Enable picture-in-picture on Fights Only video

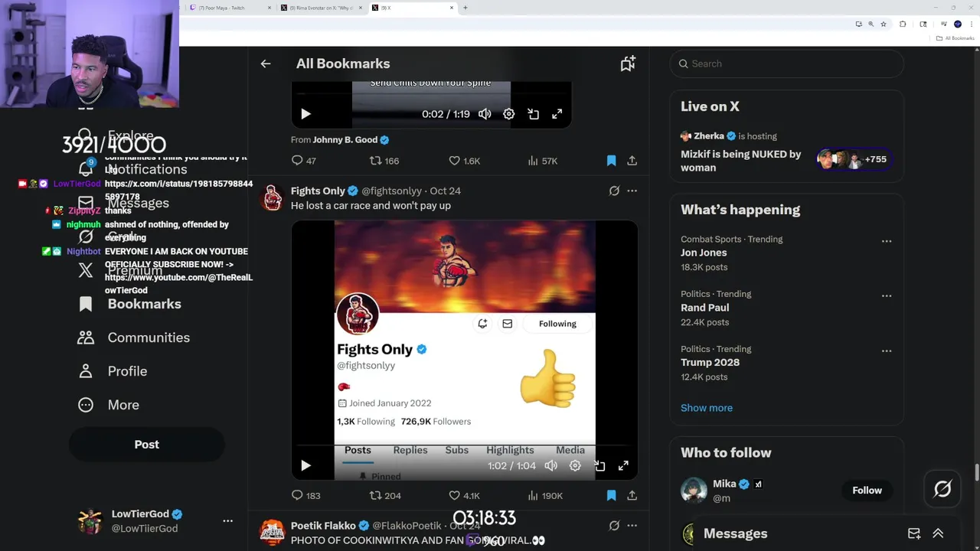(599, 465)
